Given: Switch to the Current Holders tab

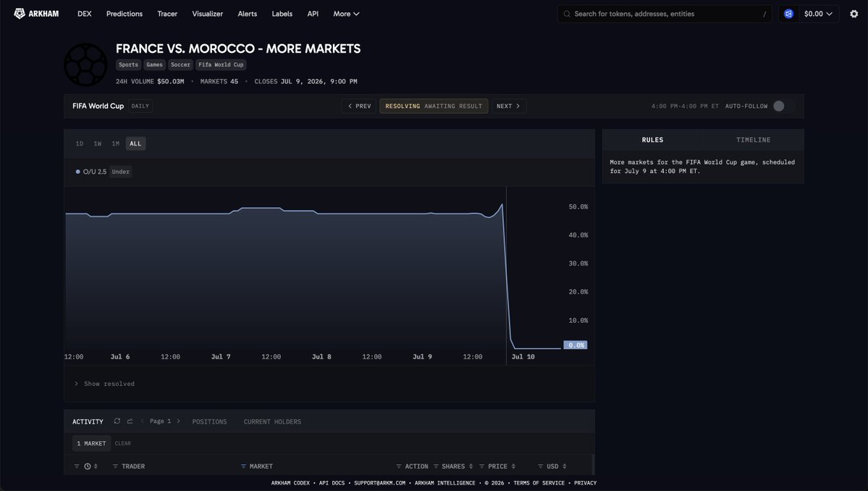Looking at the screenshot, I should pos(272,421).
